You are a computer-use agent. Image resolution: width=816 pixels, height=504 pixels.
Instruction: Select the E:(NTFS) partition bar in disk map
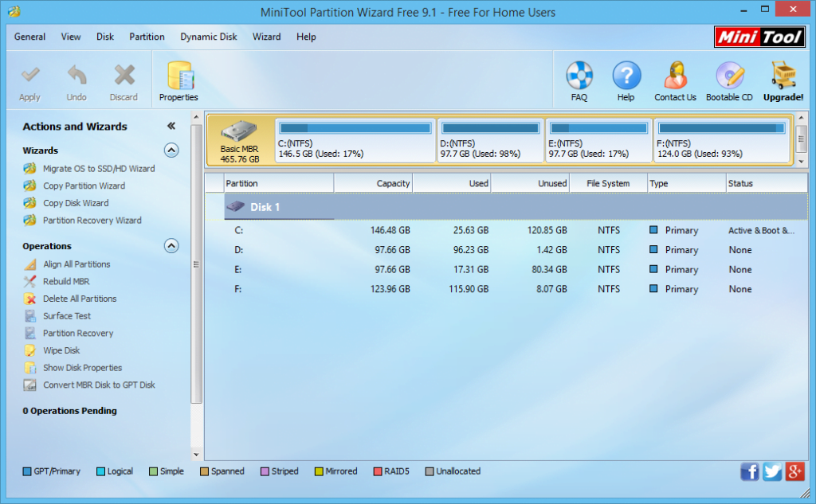tap(598, 140)
